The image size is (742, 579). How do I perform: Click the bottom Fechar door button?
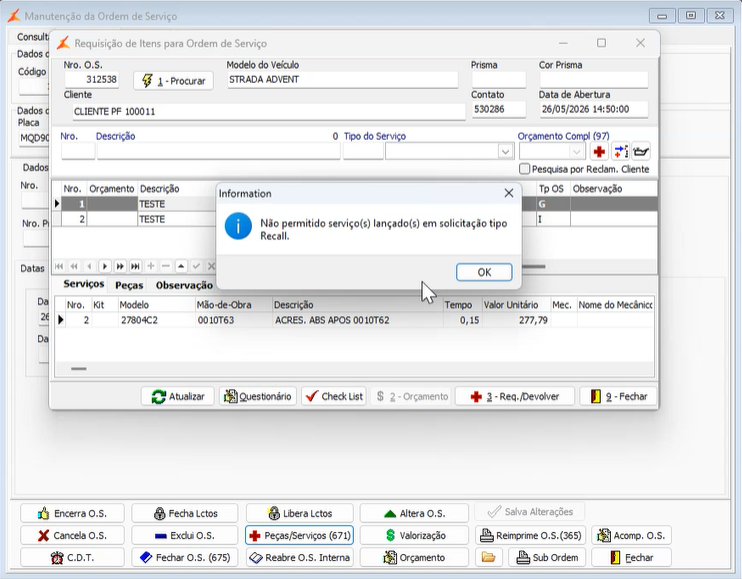click(631, 558)
